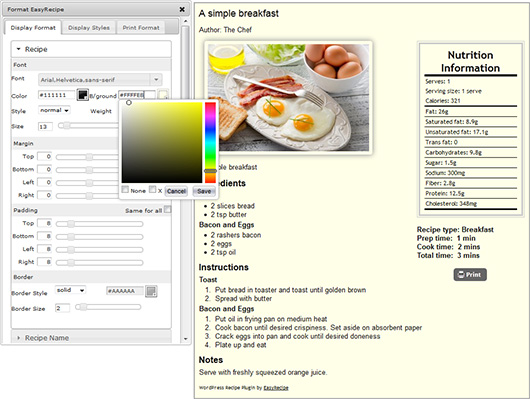Click the Padding Bottom slider
The image size is (530, 399).
pyautogui.click(x=99, y=237)
